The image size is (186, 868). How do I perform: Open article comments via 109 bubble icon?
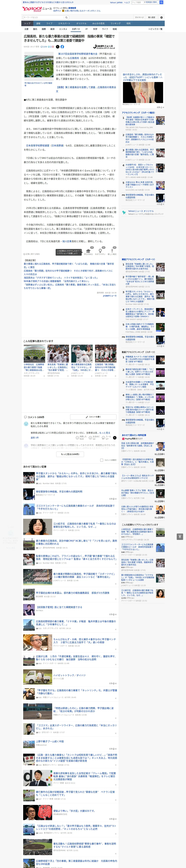44,47
